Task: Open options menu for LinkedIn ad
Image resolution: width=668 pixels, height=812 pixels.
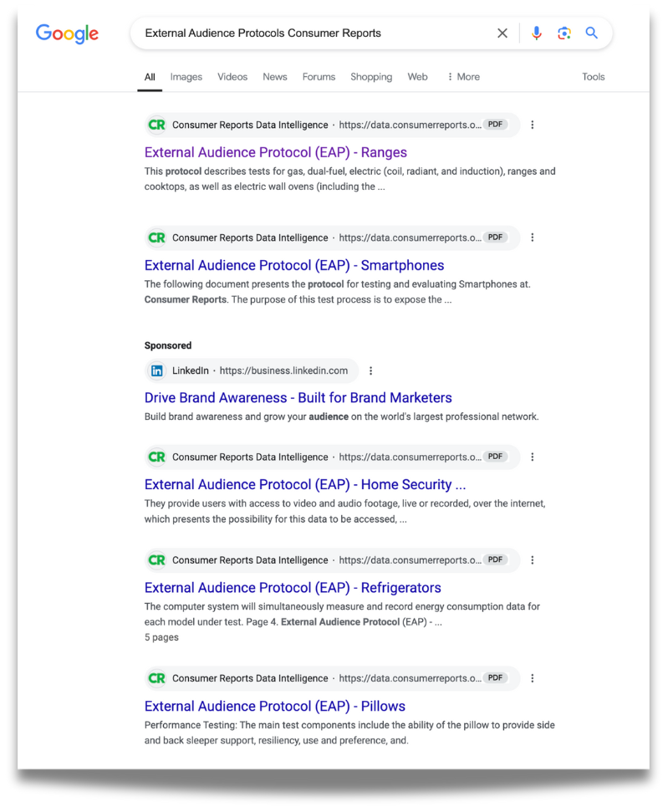Action: click(370, 370)
